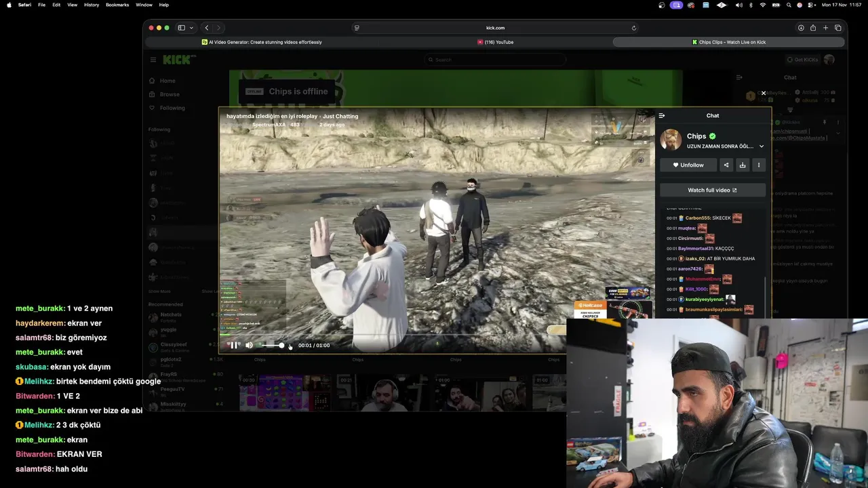The height and width of the screenshot is (488, 868).
Task: Open the File menu
Action: point(41,5)
